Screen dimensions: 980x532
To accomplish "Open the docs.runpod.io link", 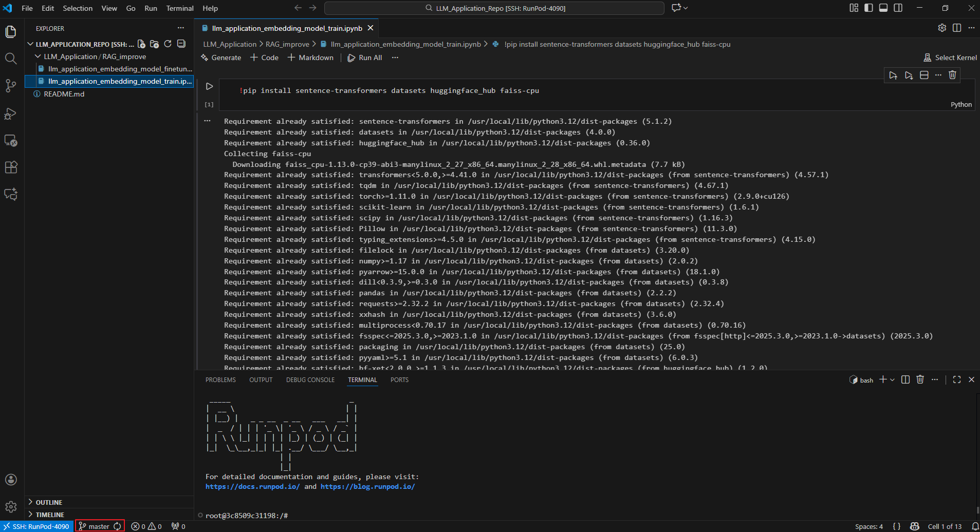I will [x=252, y=486].
